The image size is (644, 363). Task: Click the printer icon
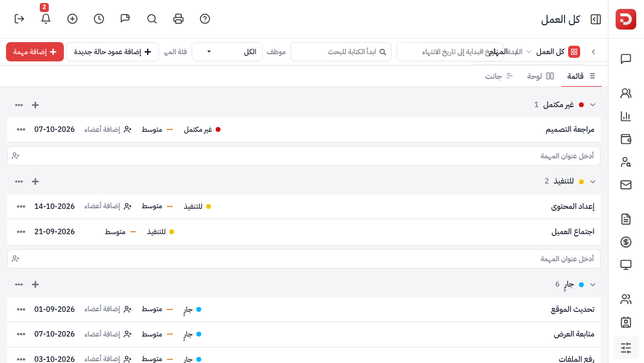point(178,19)
